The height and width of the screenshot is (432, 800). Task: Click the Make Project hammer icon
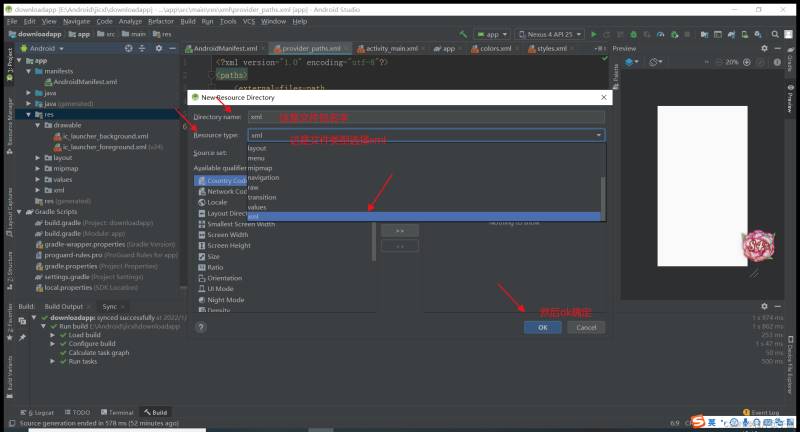pyautogui.click(x=463, y=34)
